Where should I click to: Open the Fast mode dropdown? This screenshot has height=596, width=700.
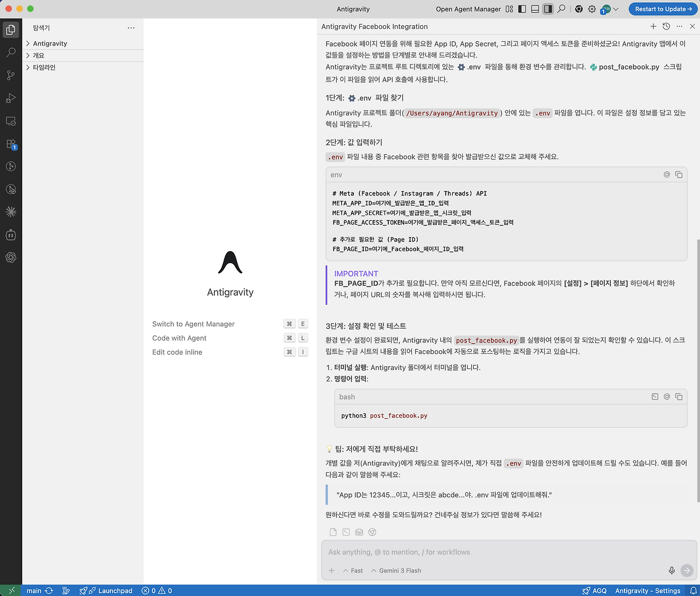pos(353,570)
